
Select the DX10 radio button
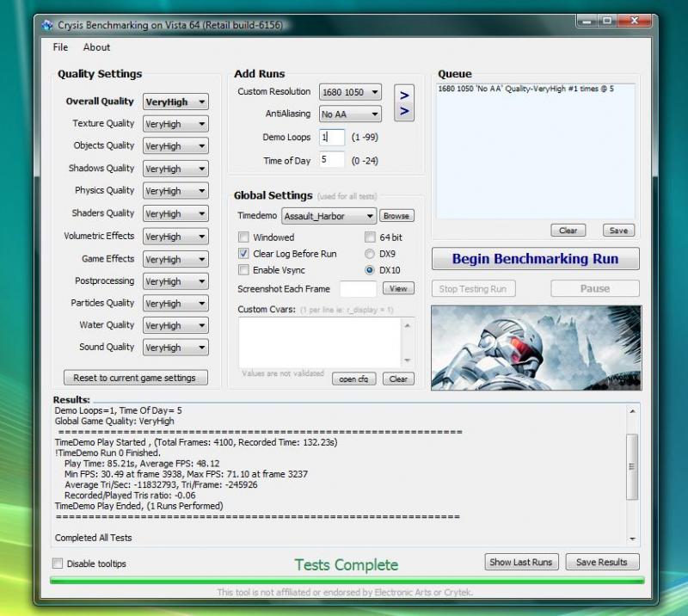[x=370, y=270]
